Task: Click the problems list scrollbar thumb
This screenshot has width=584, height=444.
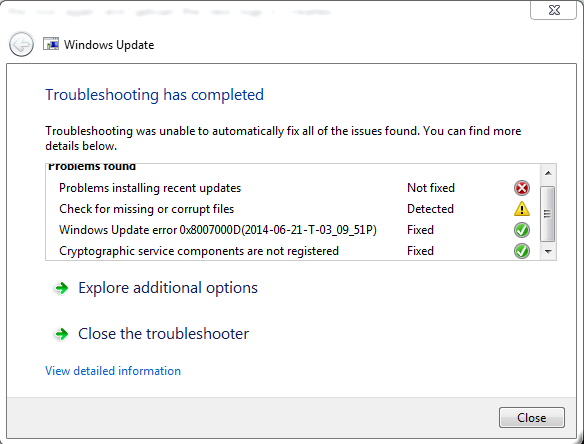Action: pyautogui.click(x=548, y=214)
